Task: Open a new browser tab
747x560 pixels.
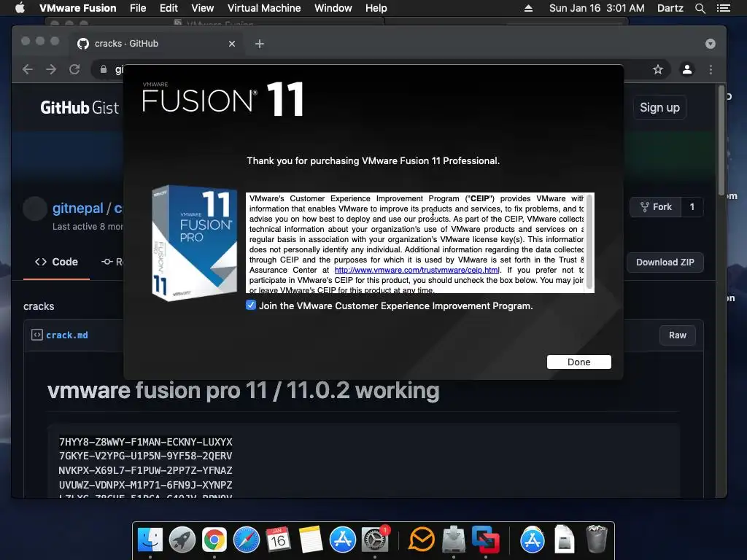Action: click(259, 44)
